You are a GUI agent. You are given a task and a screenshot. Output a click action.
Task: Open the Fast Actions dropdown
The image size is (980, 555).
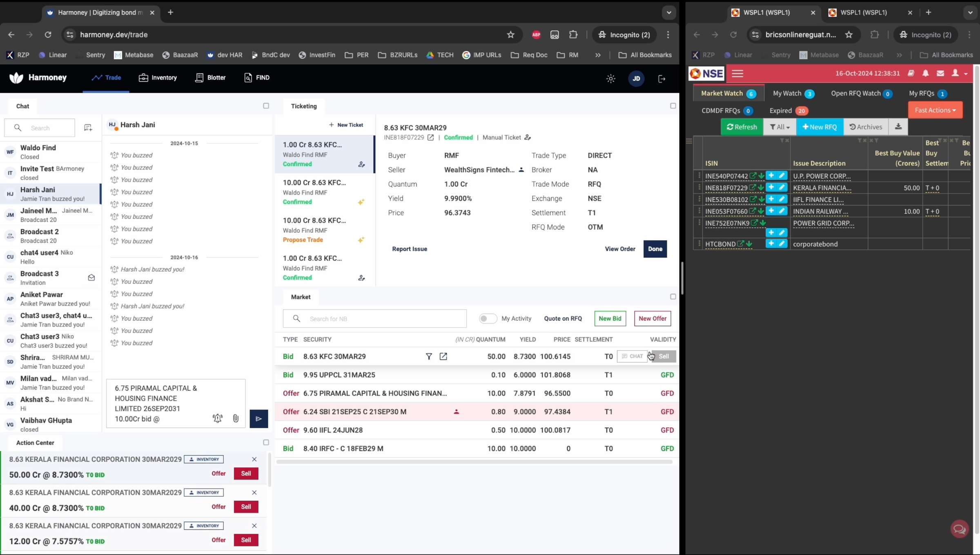click(935, 110)
